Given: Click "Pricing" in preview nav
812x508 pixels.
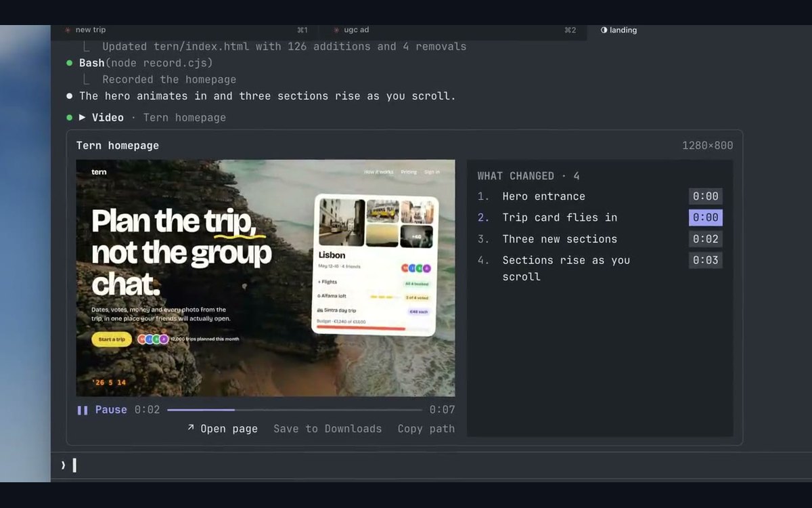Looking at the screenshot, I should point(409,172).
